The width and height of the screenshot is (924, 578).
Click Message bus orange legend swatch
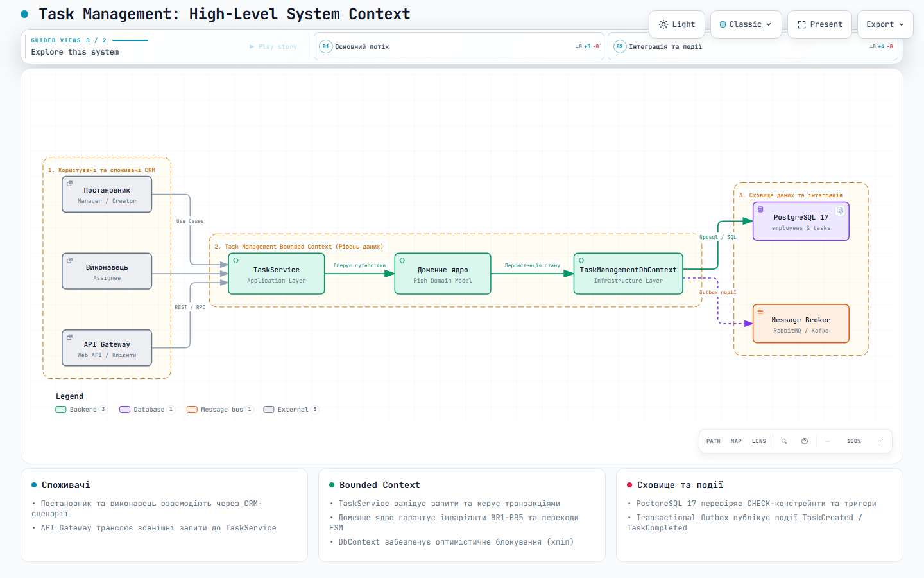[192, 409]
